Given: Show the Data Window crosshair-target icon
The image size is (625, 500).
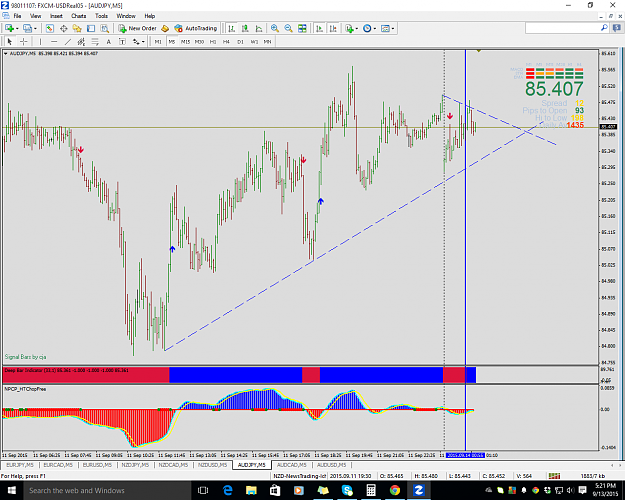Looking at the screenshot, I should click(63, 28).
